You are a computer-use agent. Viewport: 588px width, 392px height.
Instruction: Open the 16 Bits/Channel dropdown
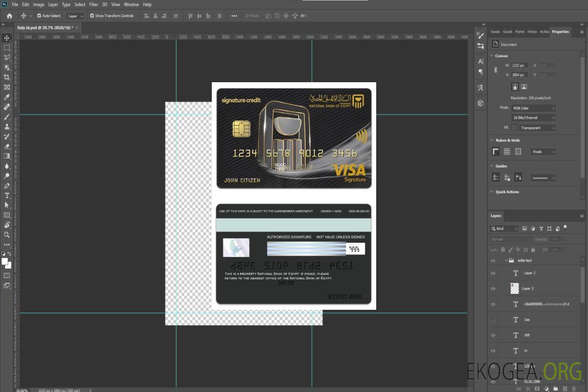pyautogui.click(x=533, y=118)
